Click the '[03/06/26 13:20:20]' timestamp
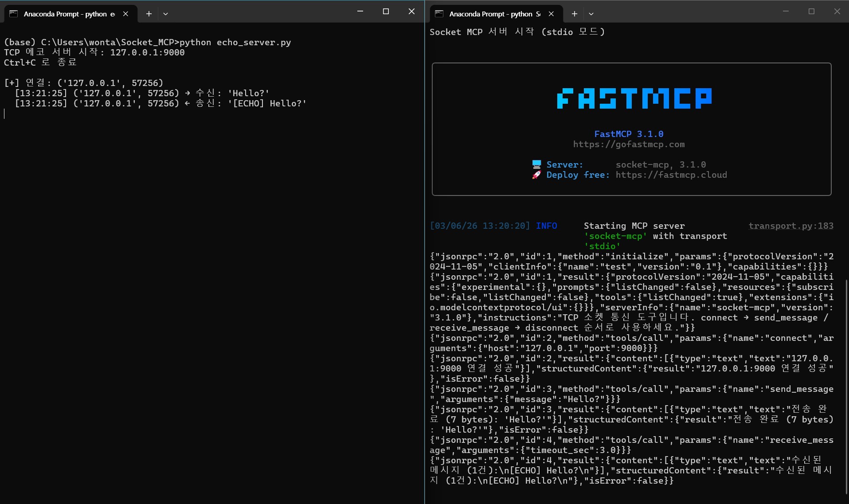Screen dimensions: 849x504 (480, 226)
